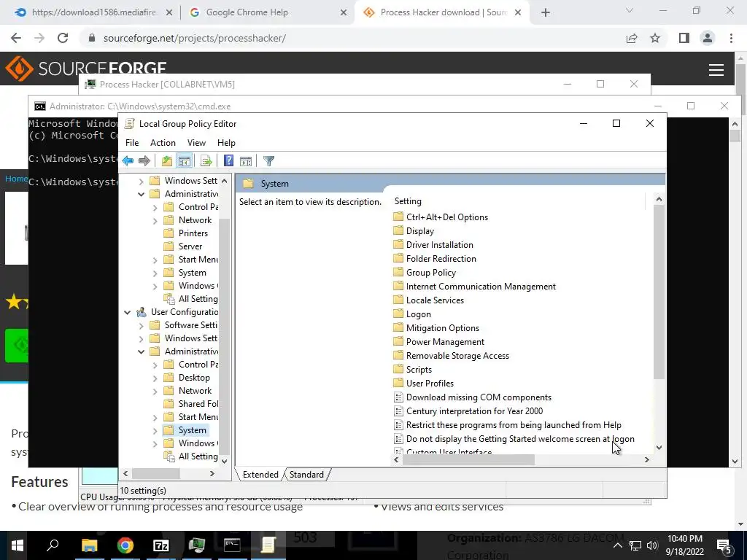
Task: Close the Google Chrome Help tab
Action: point(344,13)
